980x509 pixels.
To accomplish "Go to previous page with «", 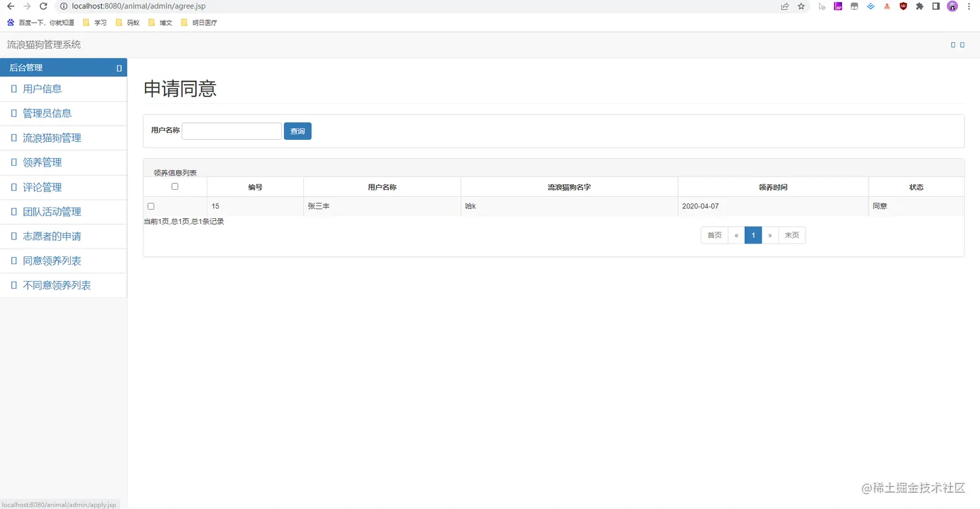I will (736, 235).
